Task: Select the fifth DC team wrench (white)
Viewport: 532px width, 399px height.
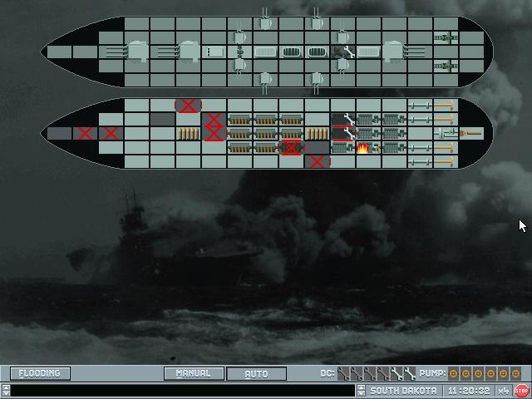Action: point(396,373)
